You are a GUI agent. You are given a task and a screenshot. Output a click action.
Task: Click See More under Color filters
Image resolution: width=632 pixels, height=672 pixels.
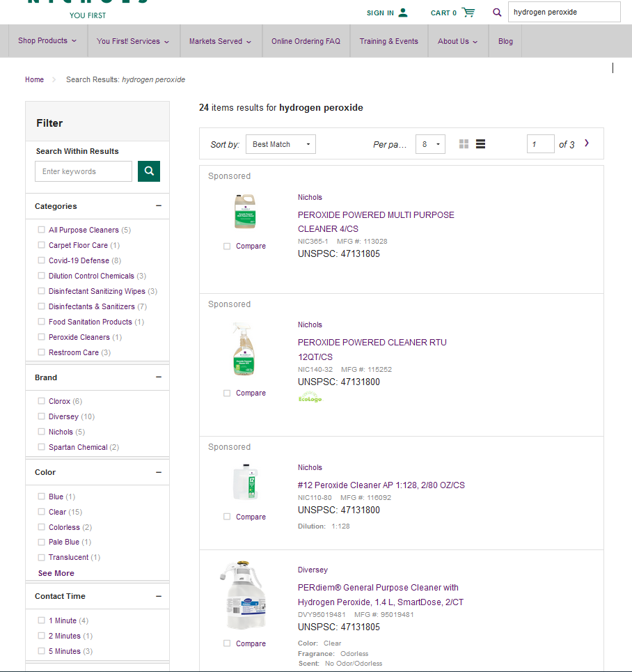tap(56, 573)
